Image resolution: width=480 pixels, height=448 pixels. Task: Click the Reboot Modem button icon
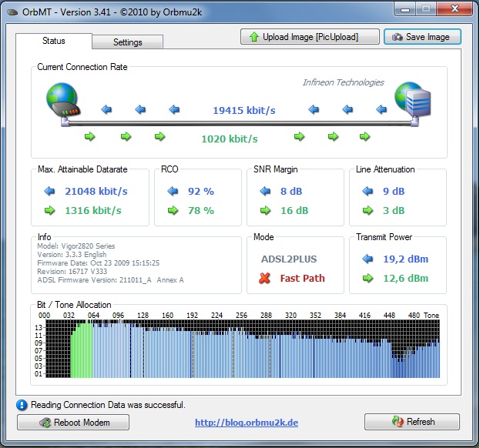pos(45,423)
